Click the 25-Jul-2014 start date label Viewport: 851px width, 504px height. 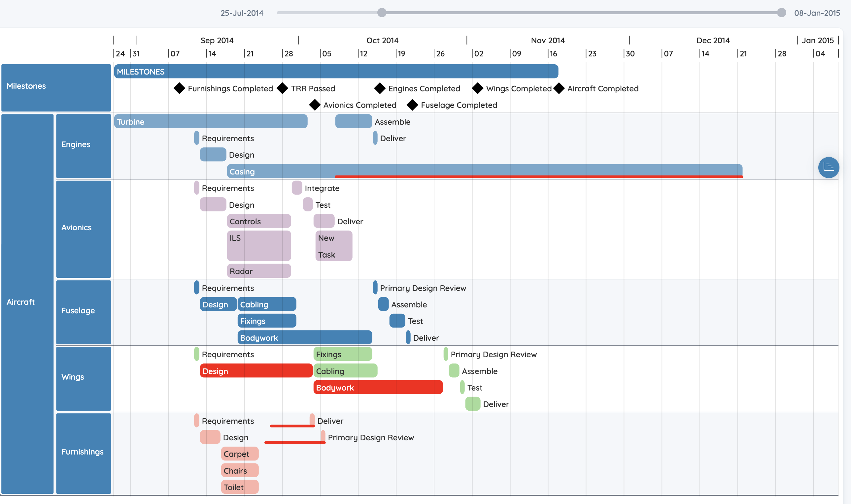[242, 13]
